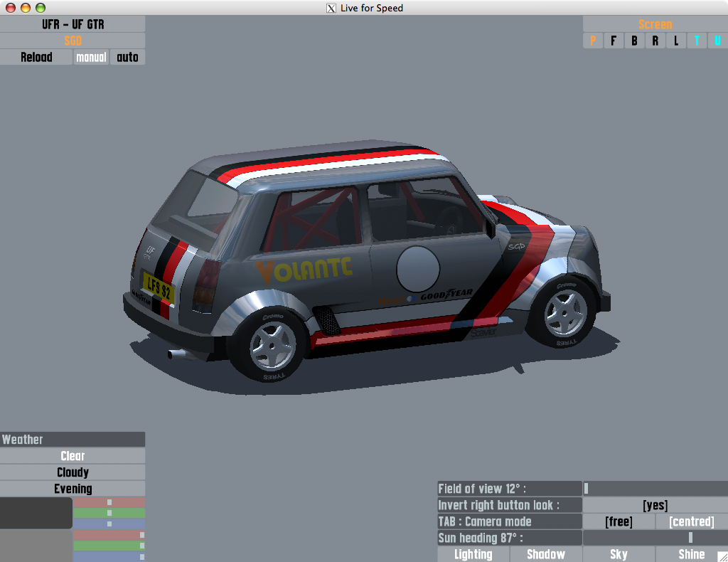Open the SGD skin selector

pyautogui.click(x=73, y=41)
